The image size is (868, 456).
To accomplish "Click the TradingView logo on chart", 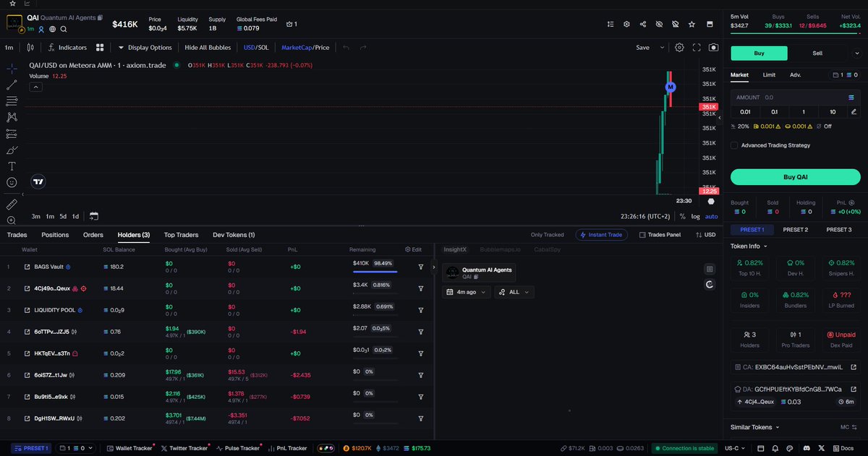I will (38, 182).
